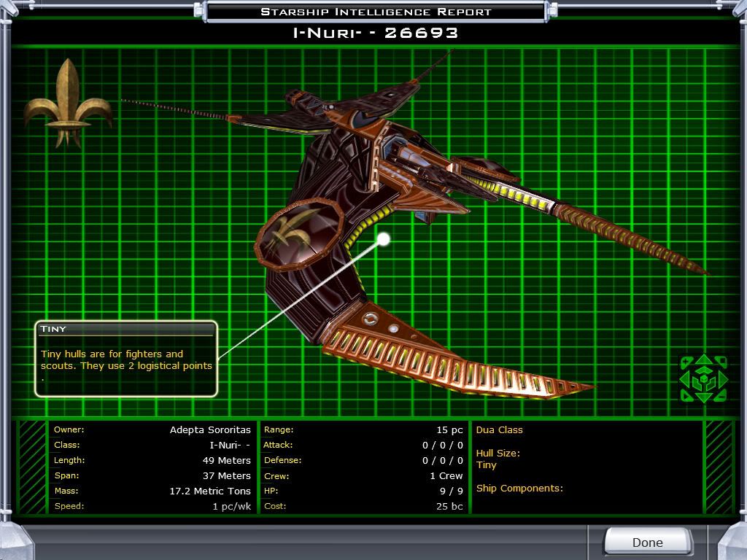Click the 'Class:' label in stats panel
Image resolution: width=747 pixels, height=560 pixels.
tap(67, 445)
